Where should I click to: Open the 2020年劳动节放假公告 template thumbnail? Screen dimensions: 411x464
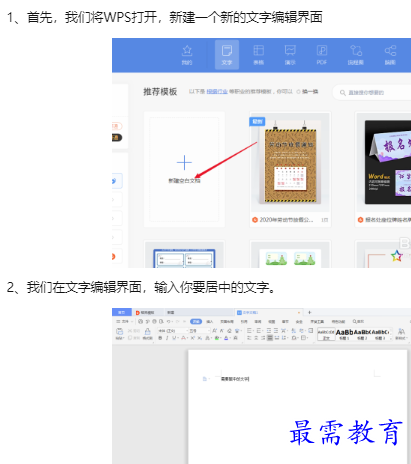290,162
